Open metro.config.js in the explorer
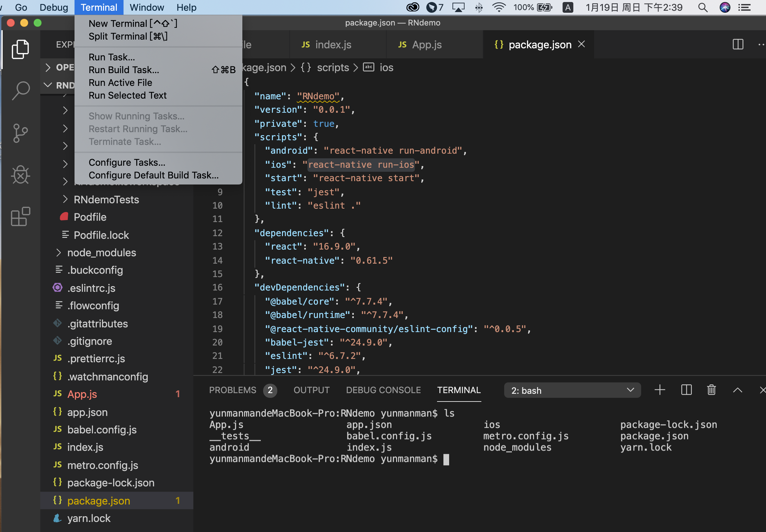This screenshot has width=766, height=532. pos(116,465)
